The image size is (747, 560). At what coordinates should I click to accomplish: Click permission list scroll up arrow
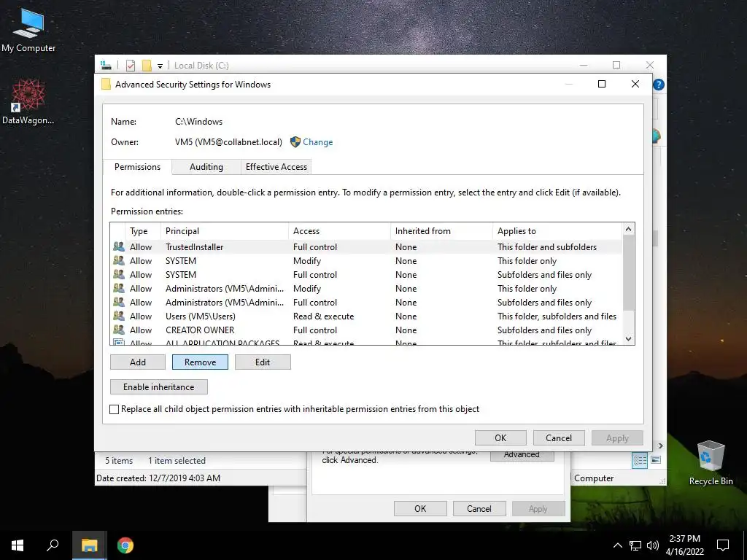click(628, 229)
